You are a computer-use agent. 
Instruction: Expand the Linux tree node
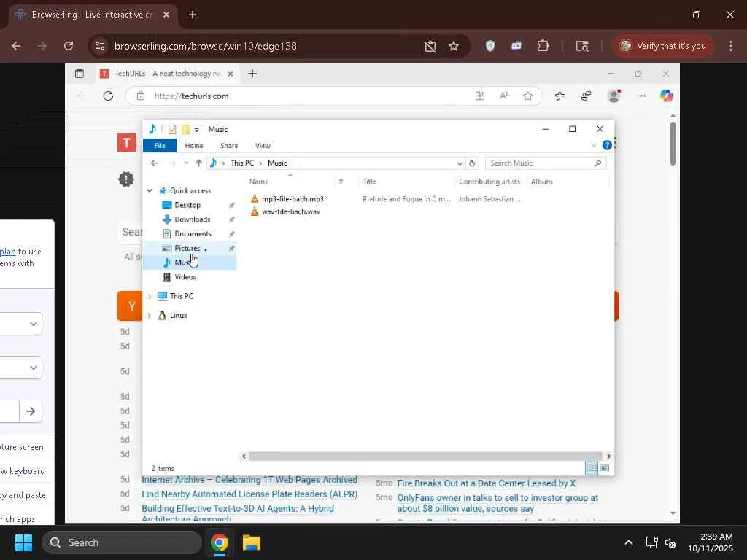tap(149, 315)
